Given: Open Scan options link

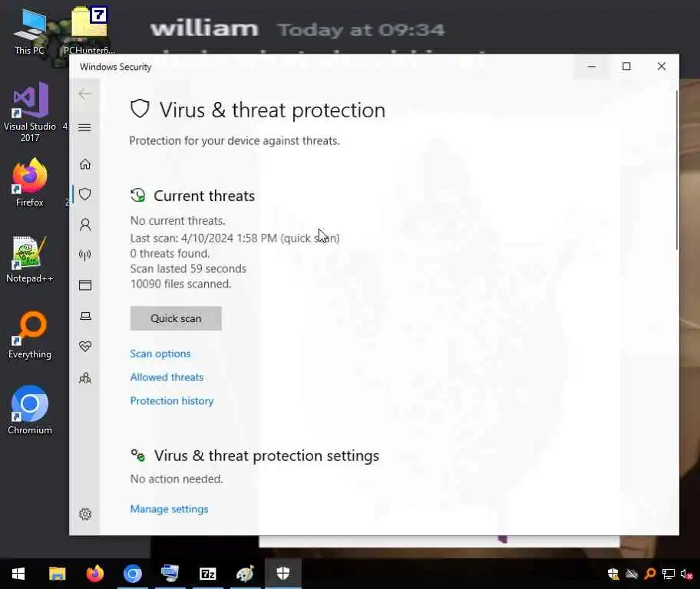Looking at the screenshot, I should 160,354.
